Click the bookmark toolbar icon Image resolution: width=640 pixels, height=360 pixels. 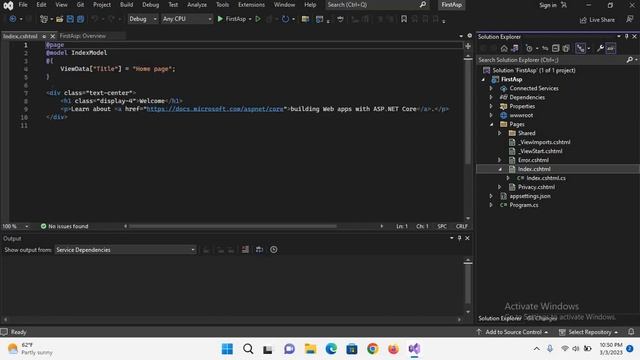tap(404, 19)
